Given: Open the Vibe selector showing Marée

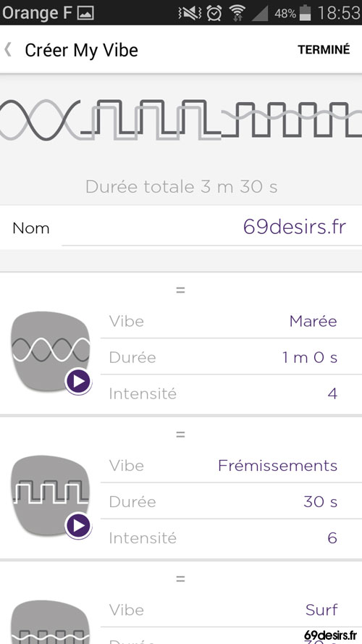Looking at the screenshot, I should tap(231, 321).
